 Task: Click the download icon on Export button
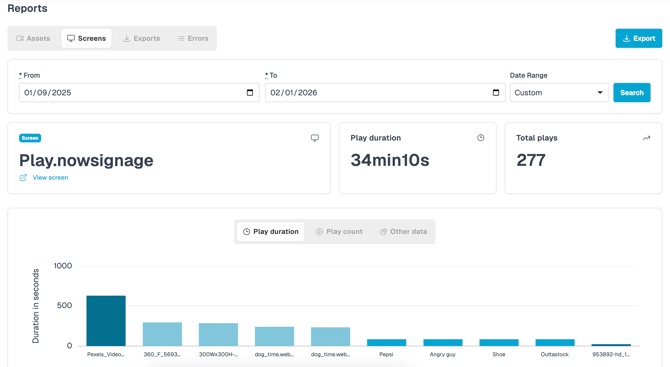[626, 38]
